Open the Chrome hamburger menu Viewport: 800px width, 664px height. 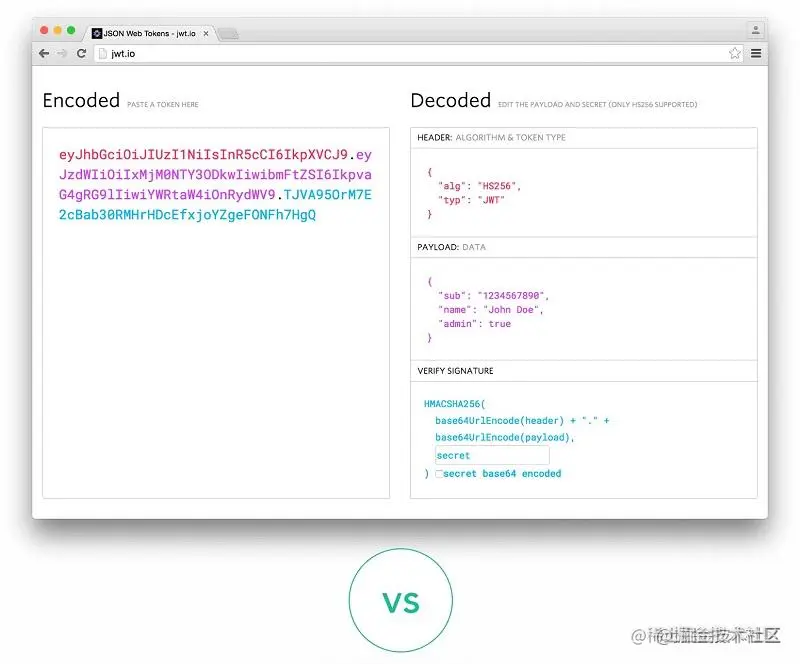[x=756, y=53]
